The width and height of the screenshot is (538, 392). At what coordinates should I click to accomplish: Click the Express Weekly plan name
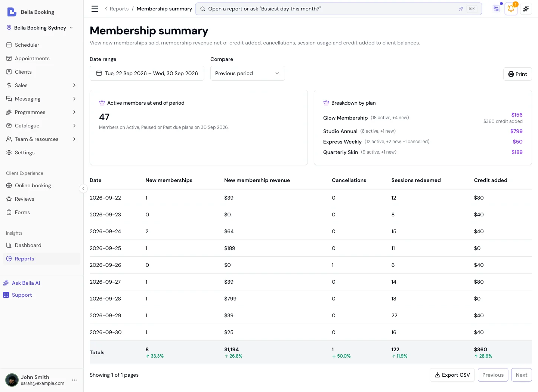tap(342, 142)
